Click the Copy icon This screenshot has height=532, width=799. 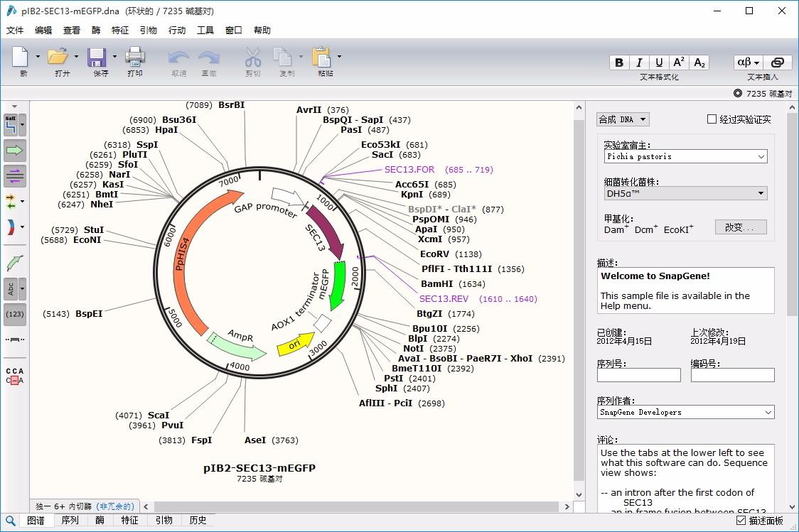pyautogui.click(x=283, y=57)
